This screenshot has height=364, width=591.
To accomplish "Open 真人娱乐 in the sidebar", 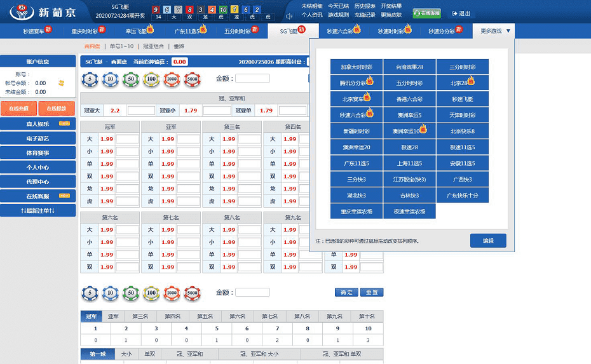I will (38, 124).
